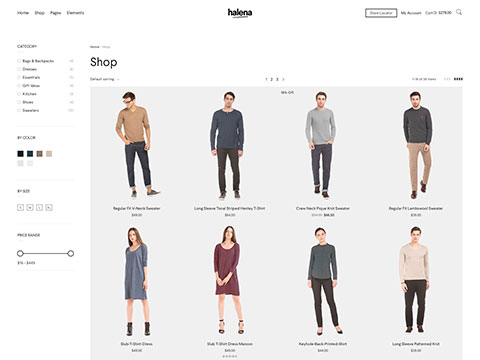
Task: Open the search magnifier icon
Action: 459,12
